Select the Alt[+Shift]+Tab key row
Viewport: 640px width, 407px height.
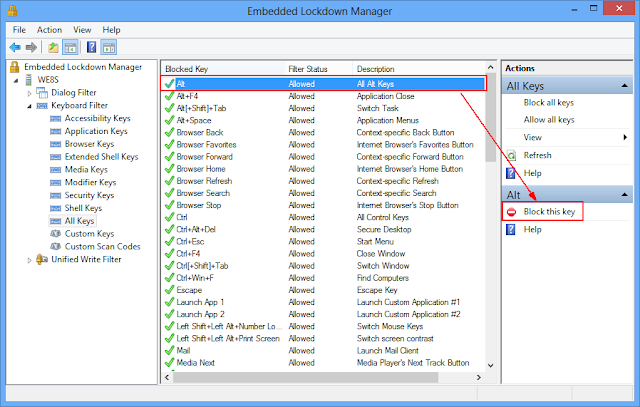coord(323,108)
